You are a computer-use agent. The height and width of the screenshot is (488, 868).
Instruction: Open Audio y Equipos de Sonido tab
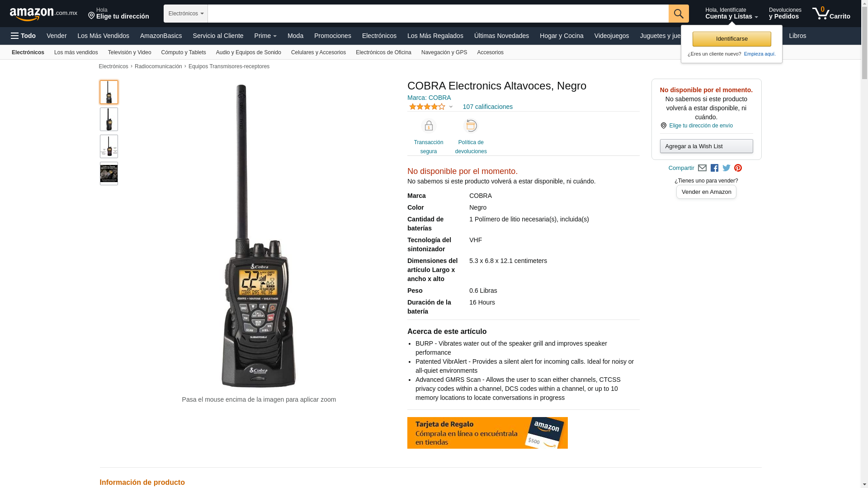[x=249, y=52]
